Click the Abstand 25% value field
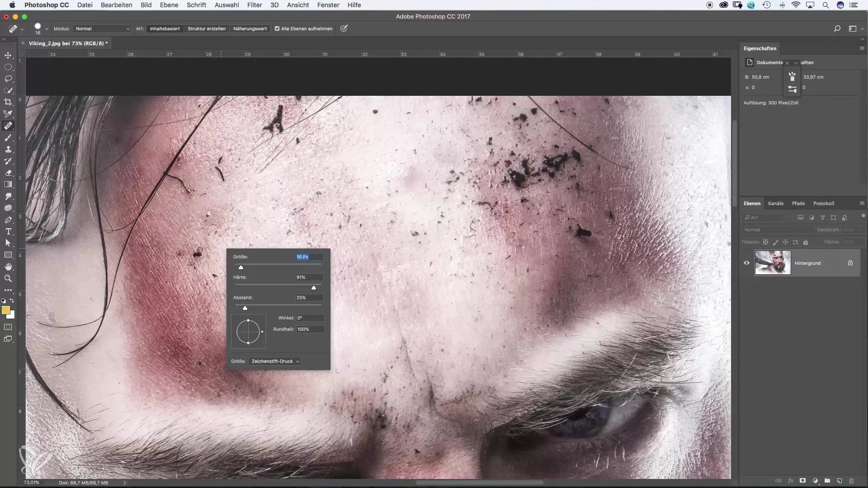This screenshot has height=488, width=868. pos(309,297)
